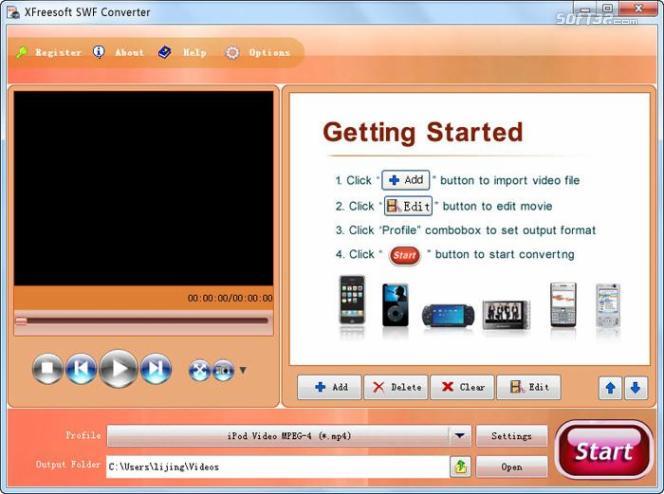Viewport: 664px width, 494px height.
Task: Jump to previous with the skip-back button
Action: tap(81, 369)
